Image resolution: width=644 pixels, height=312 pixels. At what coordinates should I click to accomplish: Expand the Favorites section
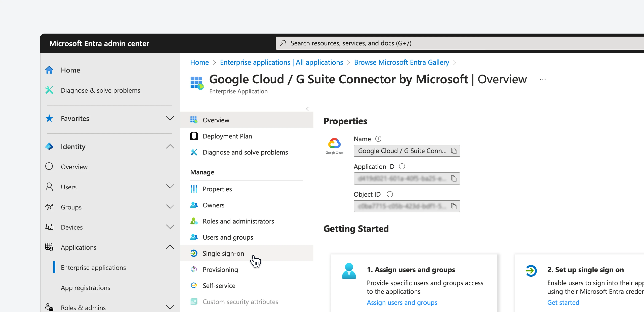click(x=170, y=118)
